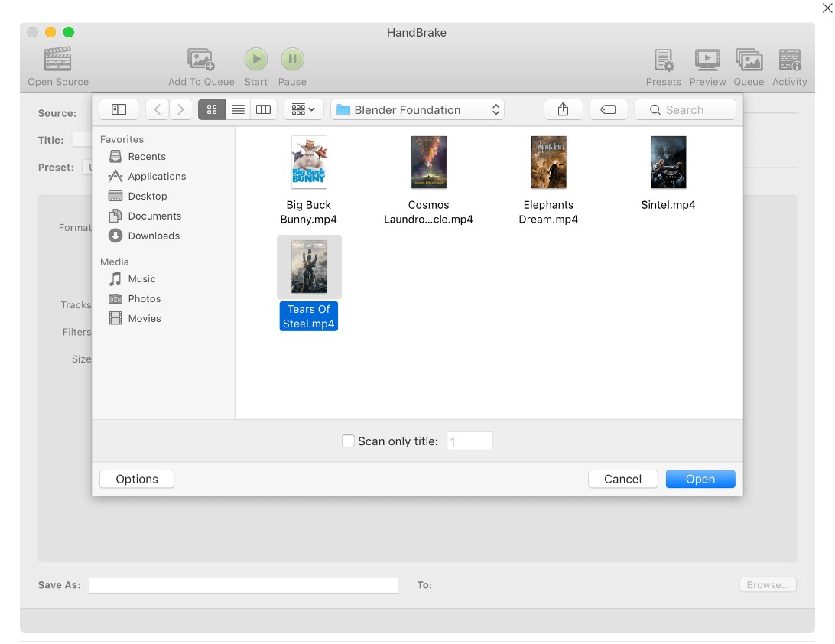Click the Search field in file dialog
Screen dimensions: 835x644
pyautogui.click(x=685, y=109)
